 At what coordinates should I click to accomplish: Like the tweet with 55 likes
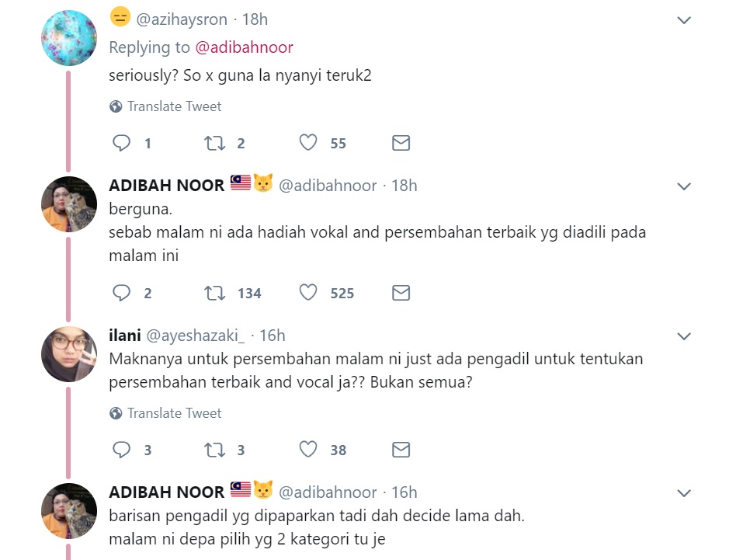pos(308,143)
